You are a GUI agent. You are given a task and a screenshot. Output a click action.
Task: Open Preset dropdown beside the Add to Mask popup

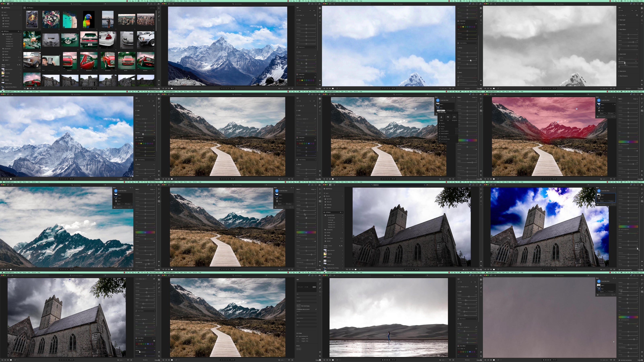pos(475,97)
